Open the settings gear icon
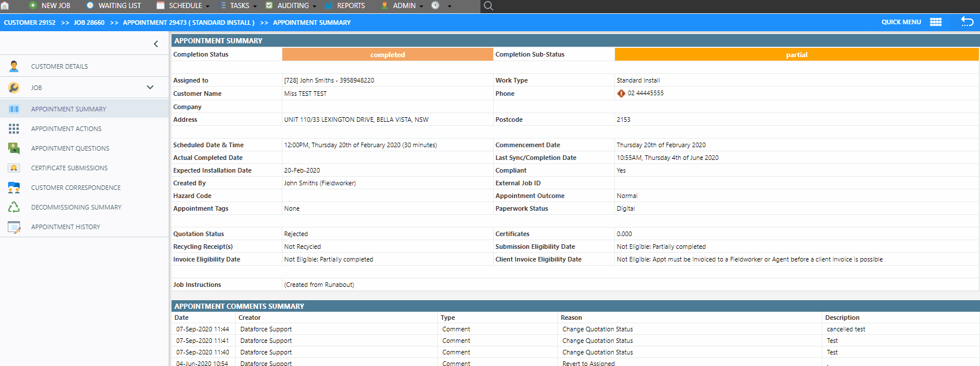 coord(435,5)
